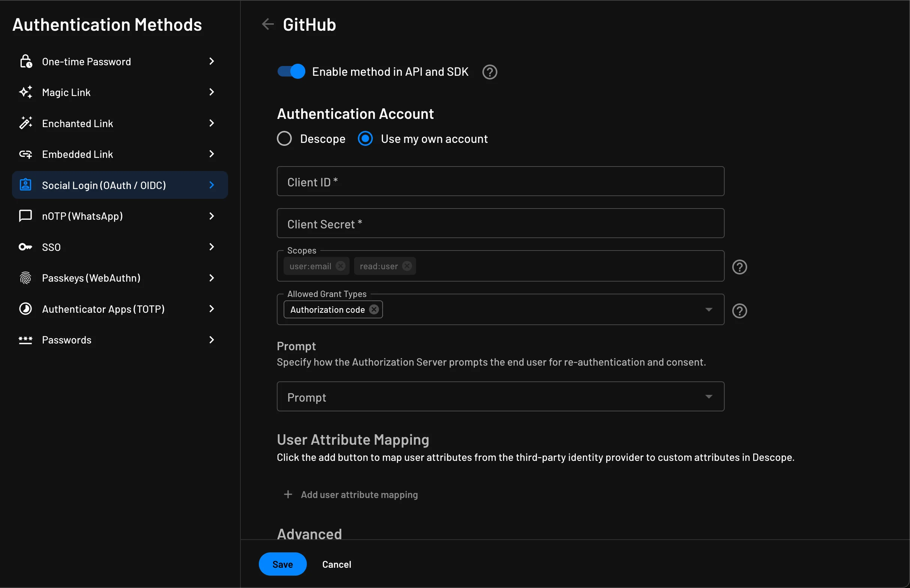
Task: Expand the nOTP (WhatsApp) chevron
Action: pyautogui.click(x=212, y=216)
